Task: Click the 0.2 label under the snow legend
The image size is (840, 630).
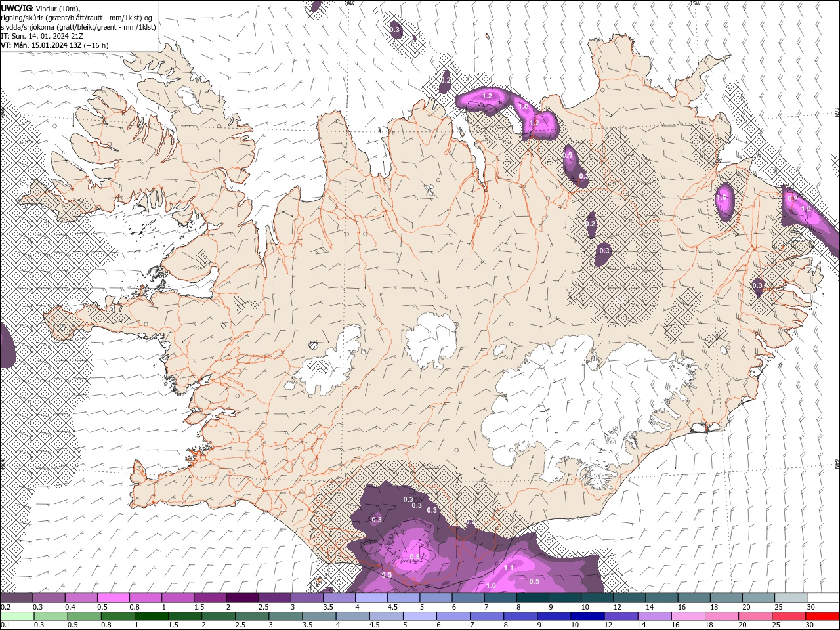Action: click(5, 607)
